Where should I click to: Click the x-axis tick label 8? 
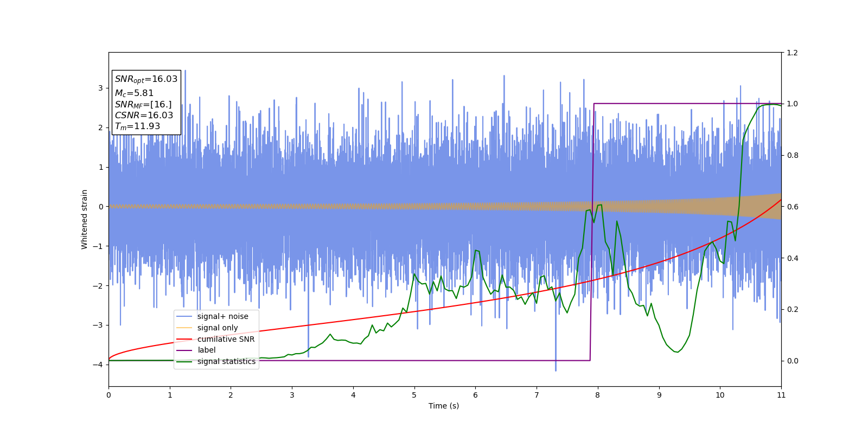coord(598,395)
